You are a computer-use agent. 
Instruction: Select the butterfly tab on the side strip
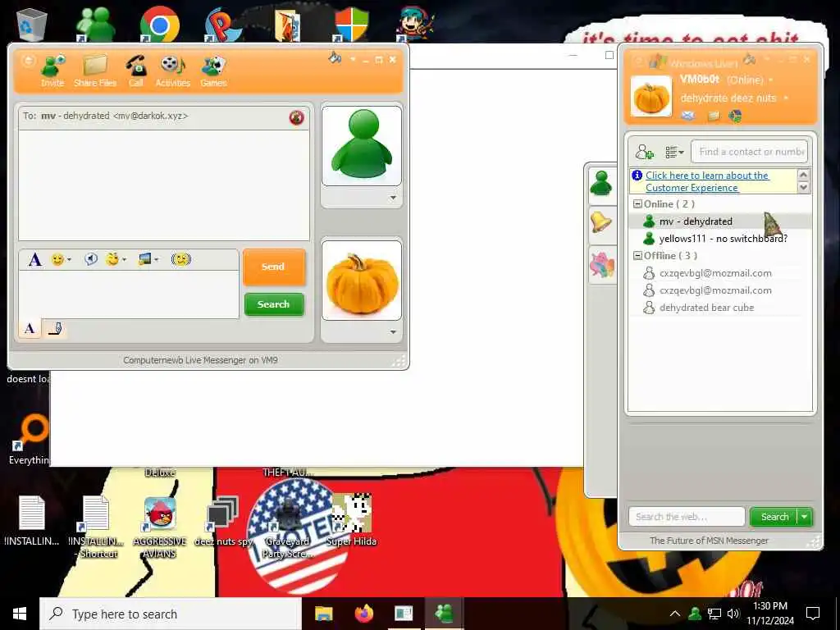point(601,265)
